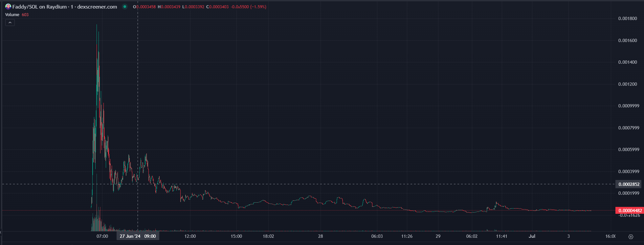Viewport: 644px width, 245px height.
Task: Click price axis label 0.0003999
Action: pos(629,171)
